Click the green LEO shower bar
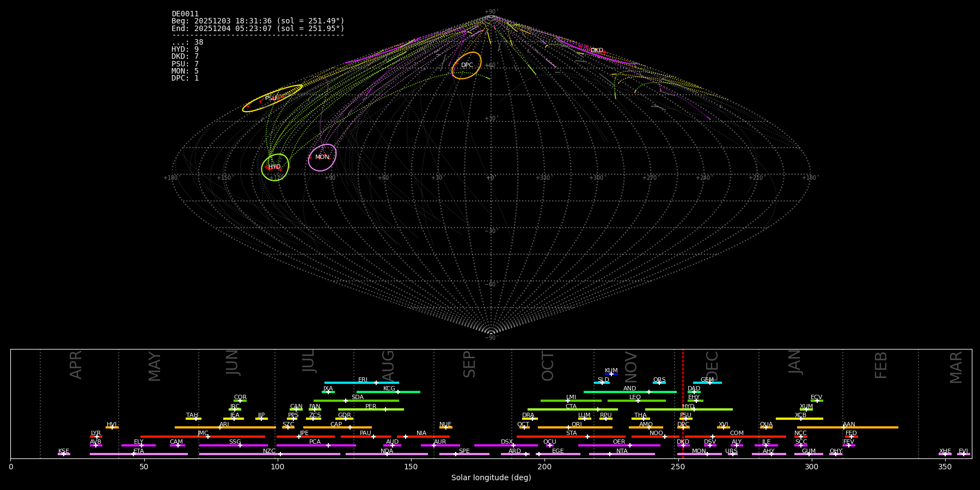The width and height of the screenshot is (980, 490). [636, 401]
